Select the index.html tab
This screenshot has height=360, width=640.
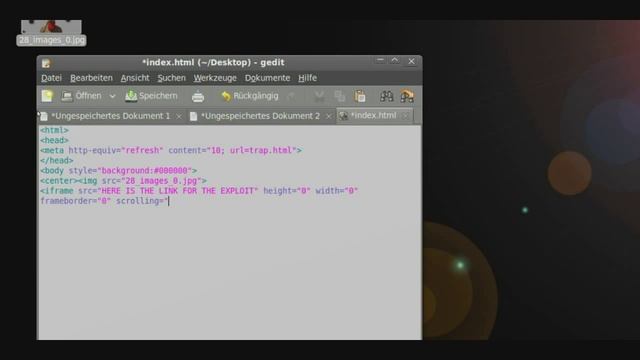(x=373, y=116)
